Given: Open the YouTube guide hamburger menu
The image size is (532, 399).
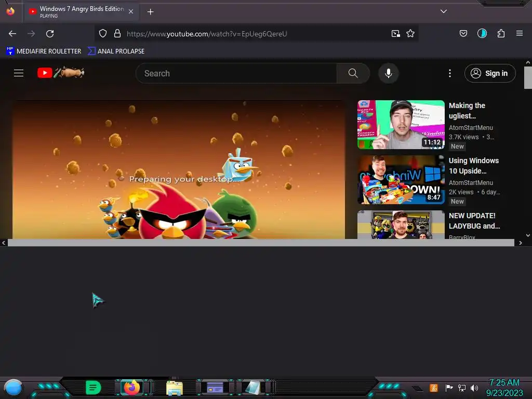Looking at the screenshot, I should 19,73.
